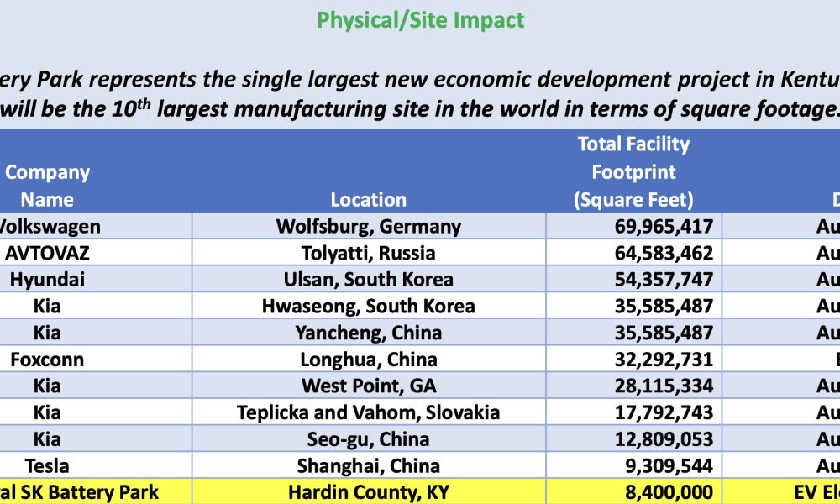Select the footprint value 28,115,334

coord(633,386)
